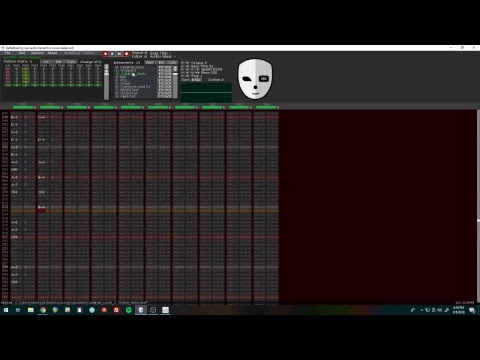Image resolution: width=480 pixels, height=360 pixels.
Task: Stop playback with the red stop button
Action: point(105,54)
